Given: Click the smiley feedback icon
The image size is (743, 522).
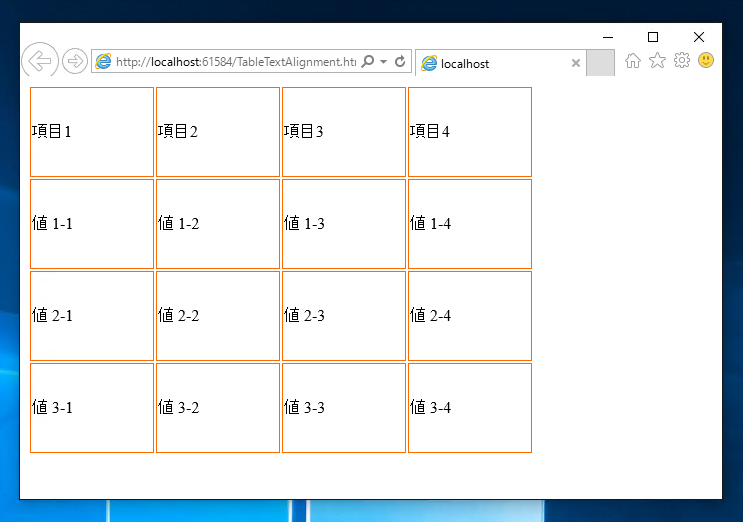Looking at the screenshot, I should tap(706, 60).
